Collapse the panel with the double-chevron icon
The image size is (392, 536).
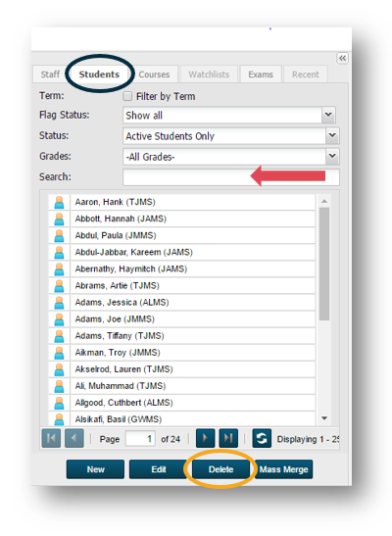(x=342, y=58)
